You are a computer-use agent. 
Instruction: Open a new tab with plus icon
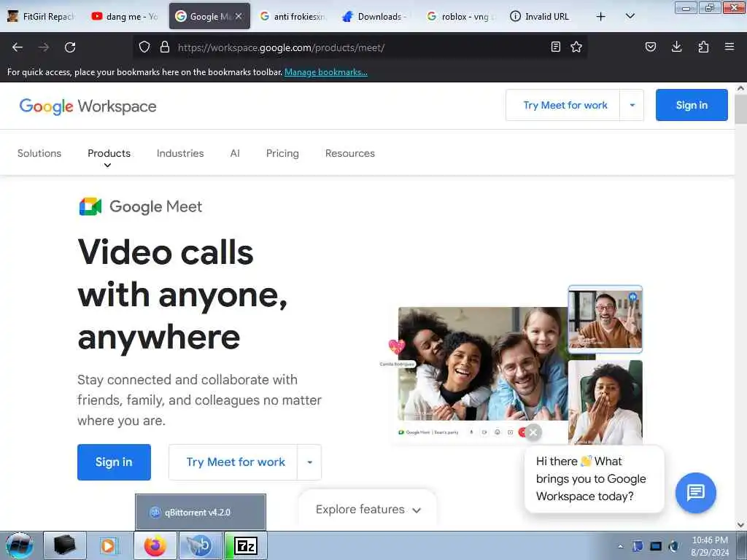[601, 17]
